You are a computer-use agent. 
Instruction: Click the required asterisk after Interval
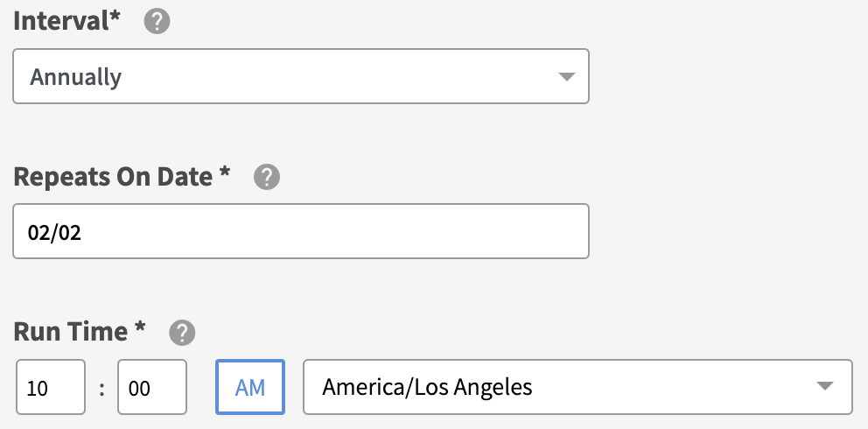point(115,19)
